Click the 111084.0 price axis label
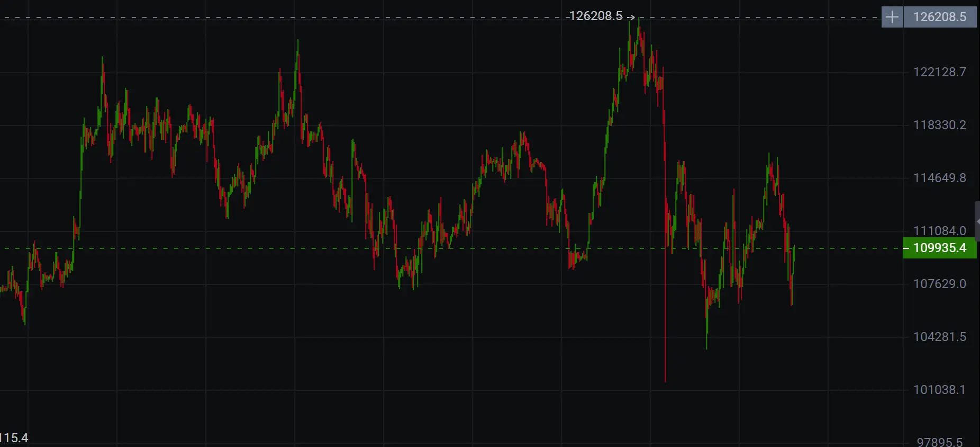Viewport: 980px width, 447px height. (940, 231)
